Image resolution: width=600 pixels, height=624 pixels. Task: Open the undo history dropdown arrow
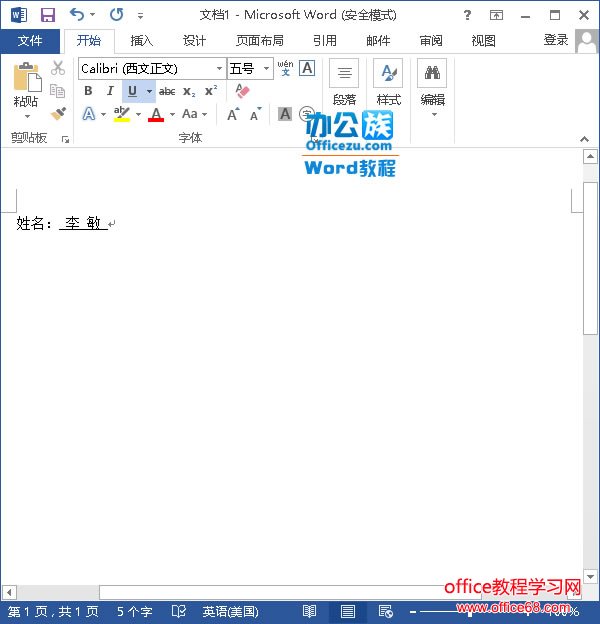(93, 15)
